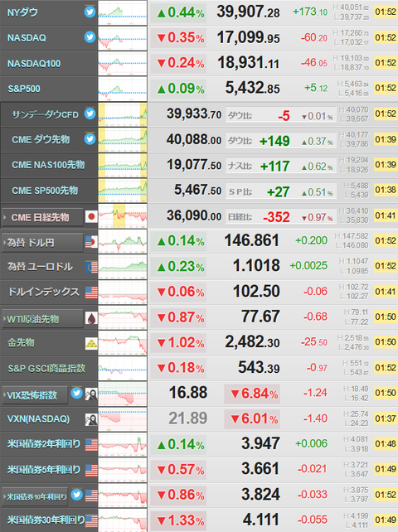Image resolution: width=398 pixels, height=532 pixels.
Task: Click the Twitter icon beside 米国債券10年利回り
Action: pos(76,495)
